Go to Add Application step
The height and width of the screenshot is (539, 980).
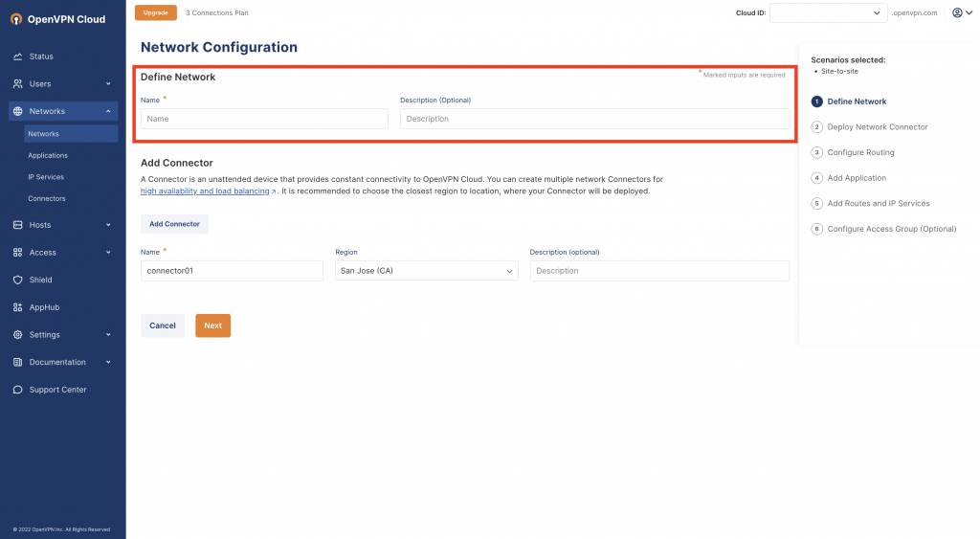click(x=857, y=178)
